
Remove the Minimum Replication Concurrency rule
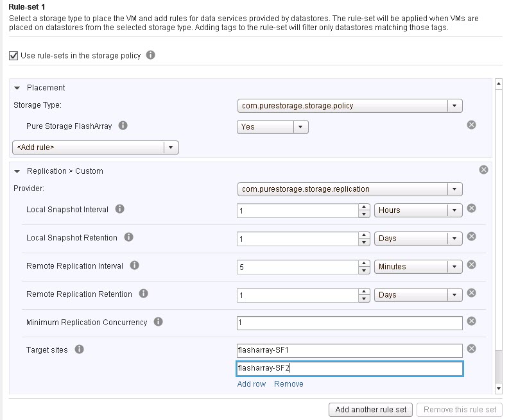[x=471, y=321]
